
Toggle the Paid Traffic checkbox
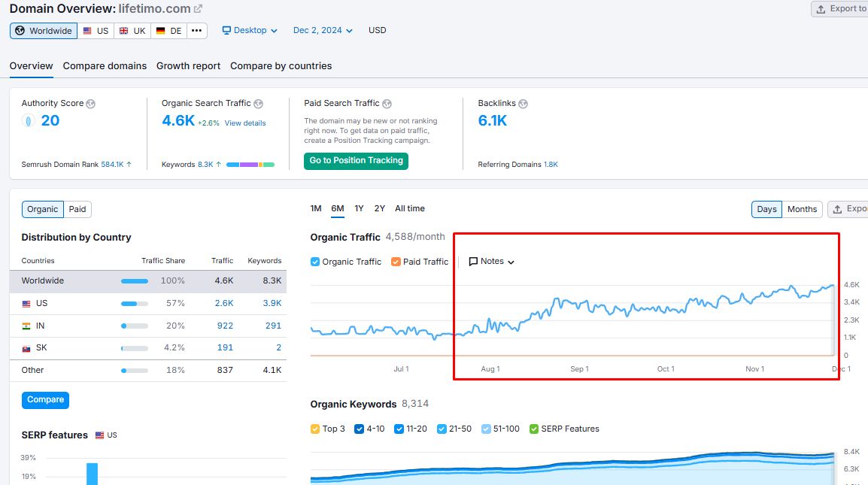(x=396, y=262)
